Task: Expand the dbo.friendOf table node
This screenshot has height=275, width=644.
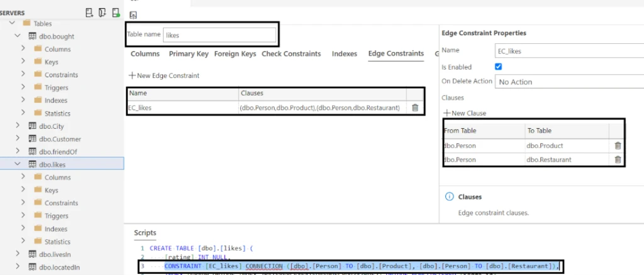Action: click(17, 151)
